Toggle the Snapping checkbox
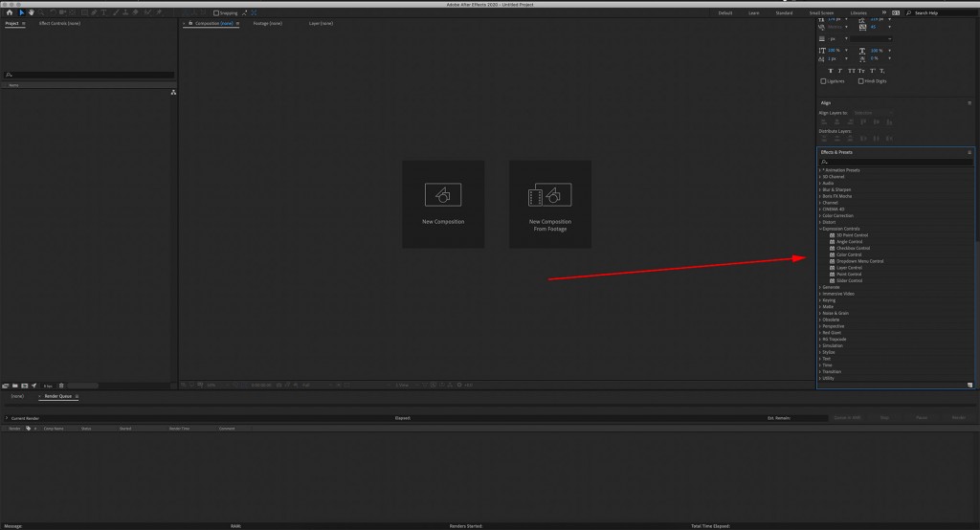The width and height of the screenshot is (980, 530). pos(216,13)
